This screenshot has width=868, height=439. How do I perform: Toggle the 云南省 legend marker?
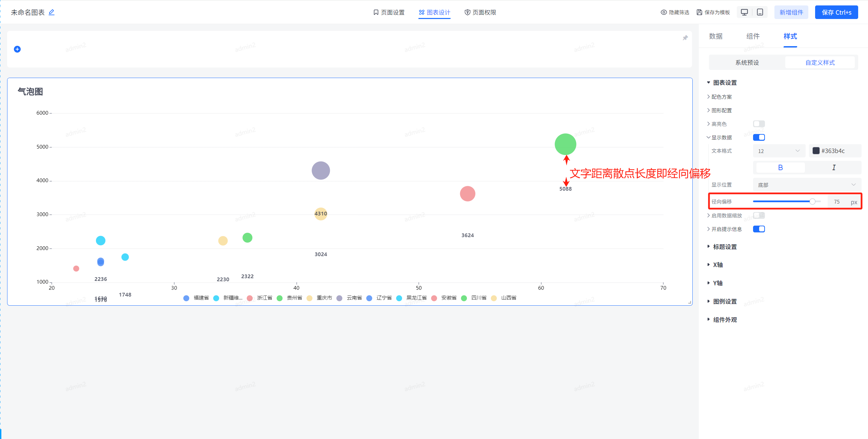tap(339, 298)
